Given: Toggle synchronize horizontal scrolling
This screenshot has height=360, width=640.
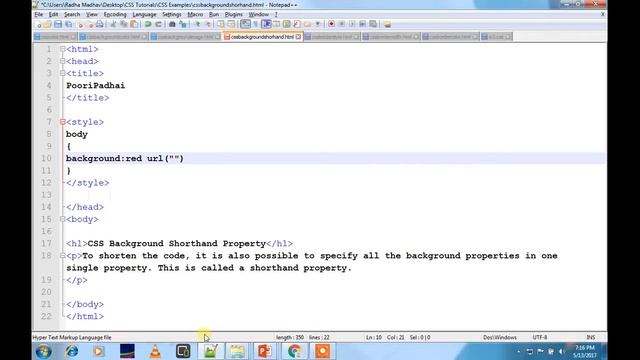Looking at the screenshot, I should click(x=231, y=24).
